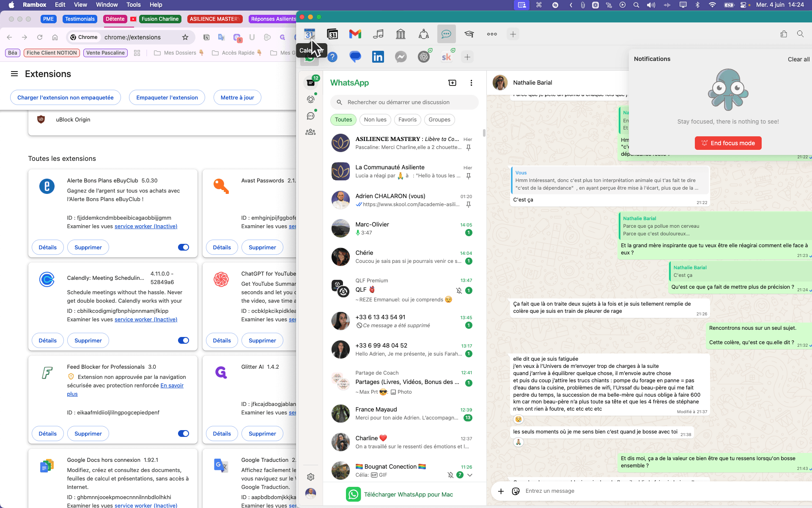Toggle off the Calendly extension
812x508 pixels.
coord(184,340)
